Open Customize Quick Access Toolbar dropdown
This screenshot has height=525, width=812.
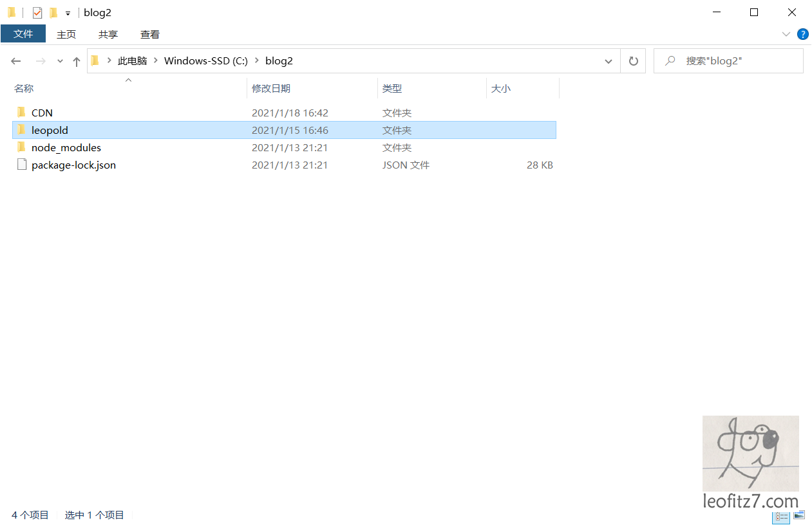68,14
